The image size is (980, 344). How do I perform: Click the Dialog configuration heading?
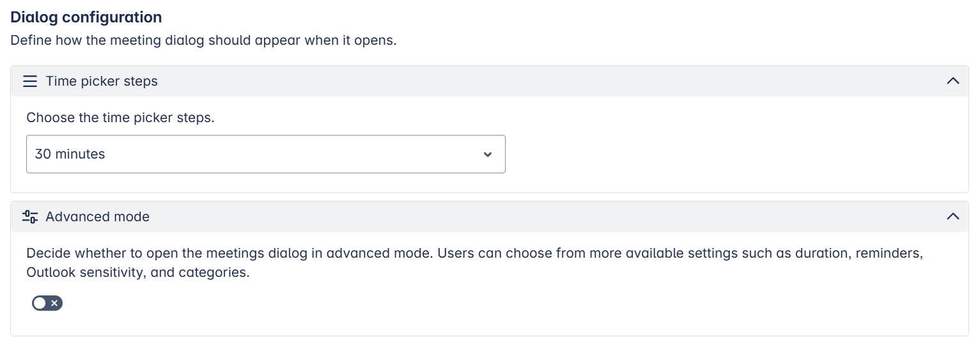coord(86,17)
